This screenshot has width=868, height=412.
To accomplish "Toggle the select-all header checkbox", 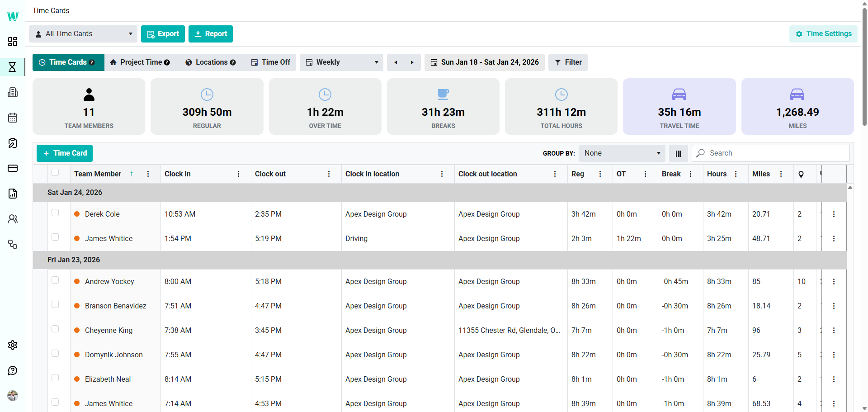I will 55,172.
